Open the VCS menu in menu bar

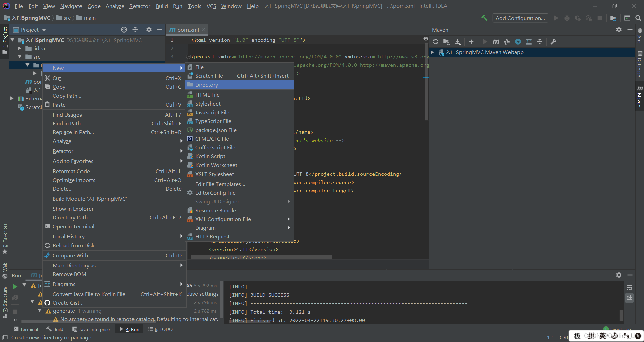(x=211, y=6)
